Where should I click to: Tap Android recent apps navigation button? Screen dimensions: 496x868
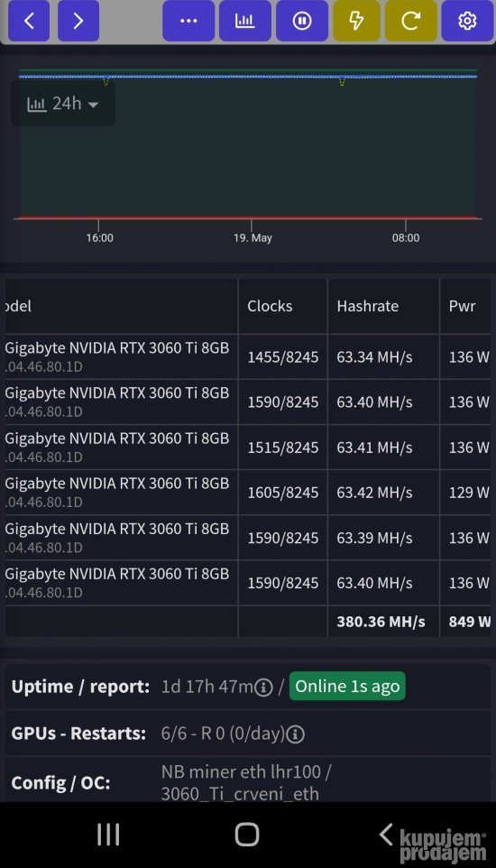[x=108, y=835]
